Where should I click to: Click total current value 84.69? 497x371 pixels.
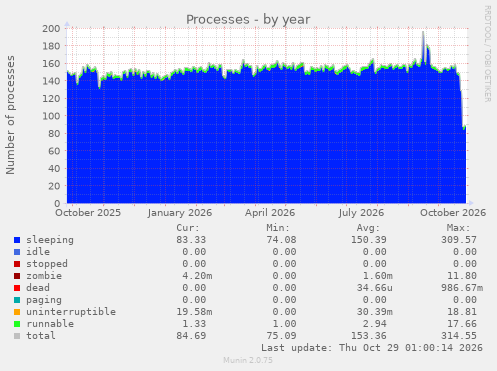[x=191, y=336]
